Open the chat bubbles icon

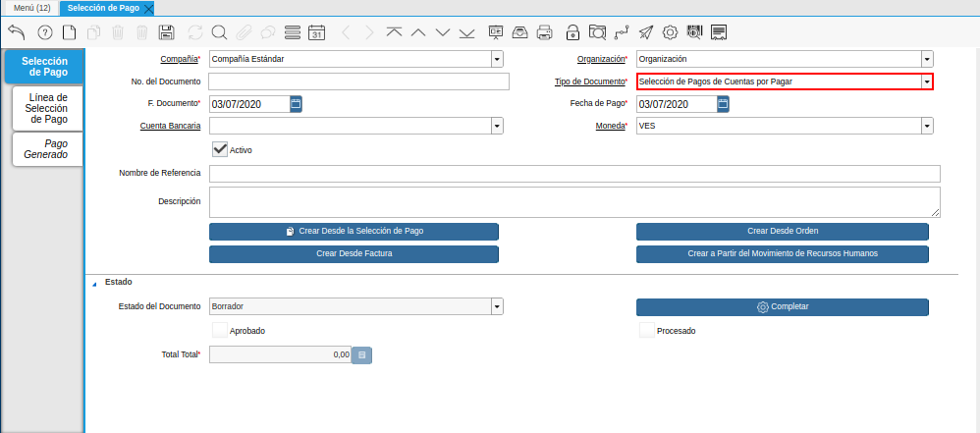[x=267, y=32]
